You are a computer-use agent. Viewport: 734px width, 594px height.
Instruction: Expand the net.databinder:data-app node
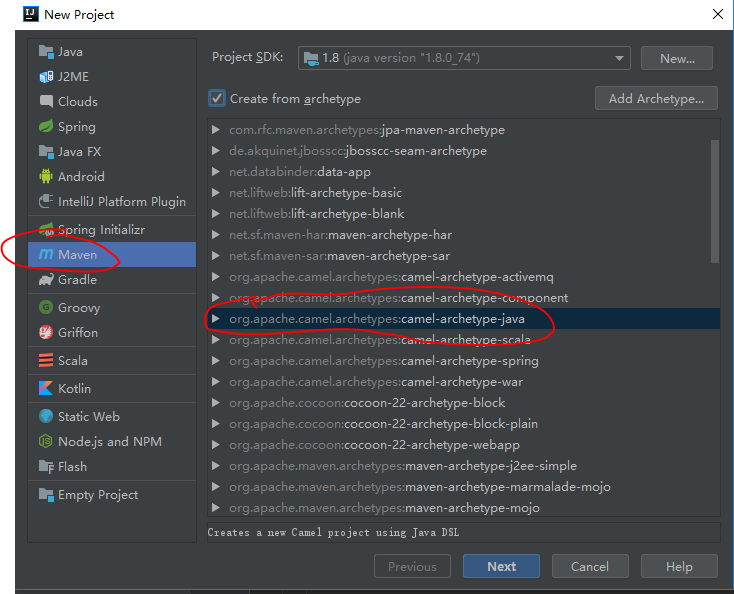point(215,172)
